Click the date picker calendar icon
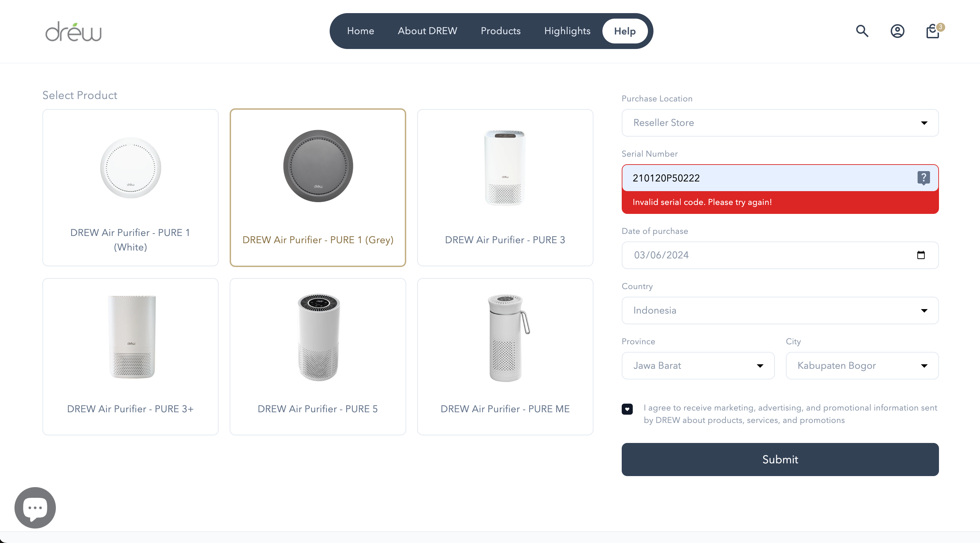Screen dimensions: 980x543 pyautogui.click(x=921, y=255)
